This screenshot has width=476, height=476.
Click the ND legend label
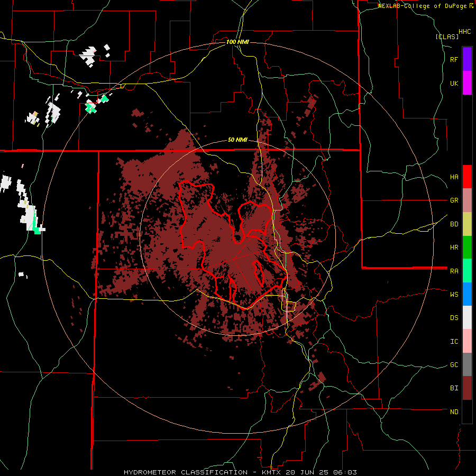(454, 412)
